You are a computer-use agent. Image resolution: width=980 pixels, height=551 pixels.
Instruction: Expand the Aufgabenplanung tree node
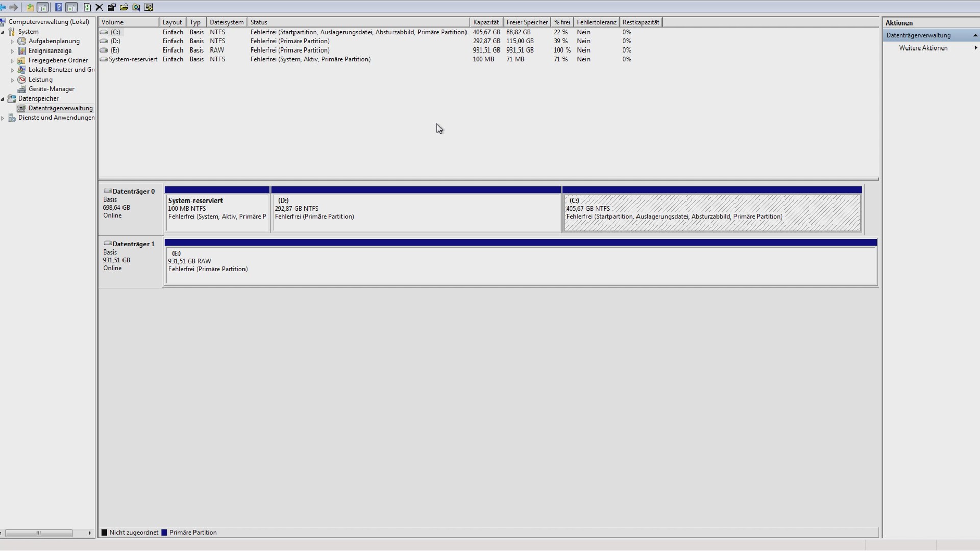[12, 41]
